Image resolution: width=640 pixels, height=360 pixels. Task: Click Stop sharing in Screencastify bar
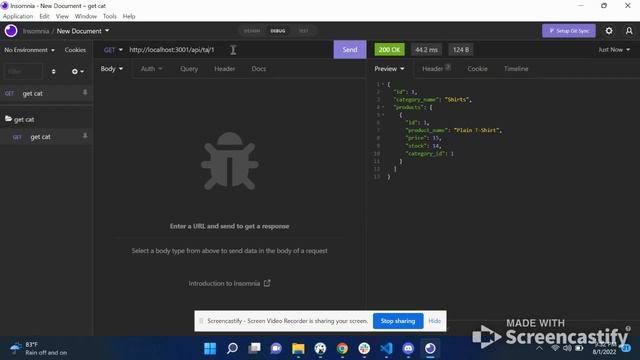(x=398, y=321)
